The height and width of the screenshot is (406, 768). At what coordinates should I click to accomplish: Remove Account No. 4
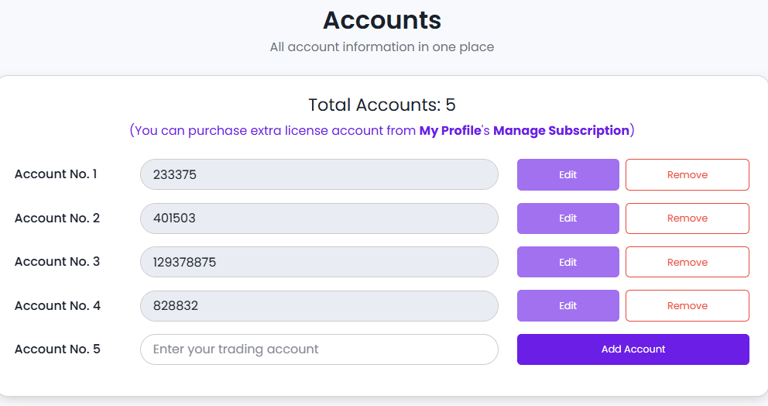[x=687, y=306]
